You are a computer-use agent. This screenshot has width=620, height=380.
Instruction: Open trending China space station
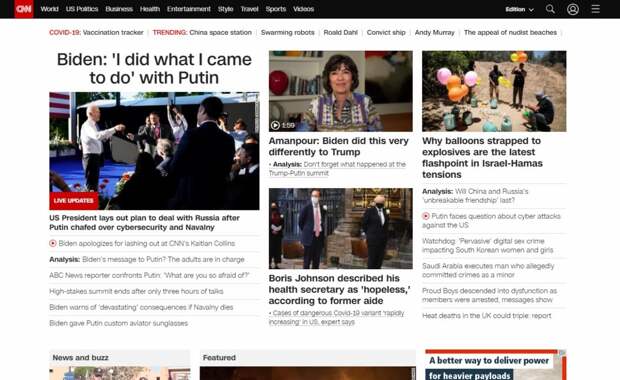tap(220, 32)
